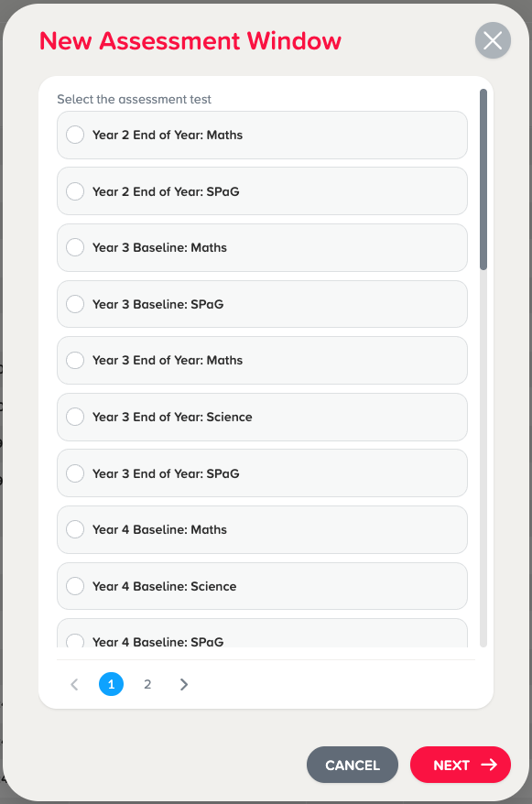Choose Year 4 Baseline: Maths test
Screen dimensions: 532x804
click(x=262, y=529)
